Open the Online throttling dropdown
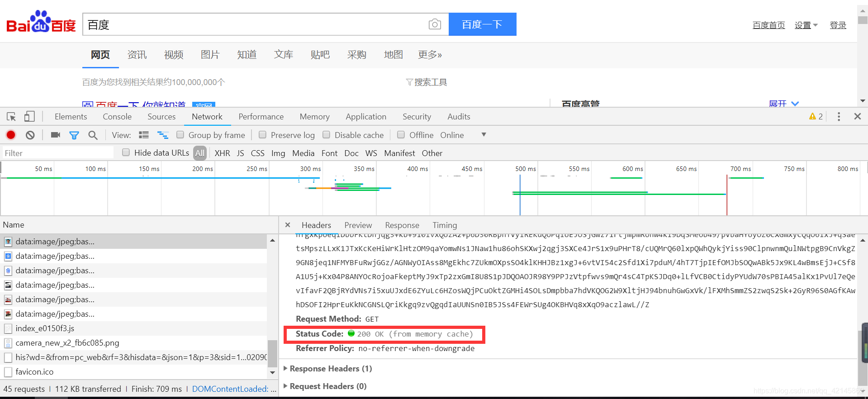 (464, 135)
